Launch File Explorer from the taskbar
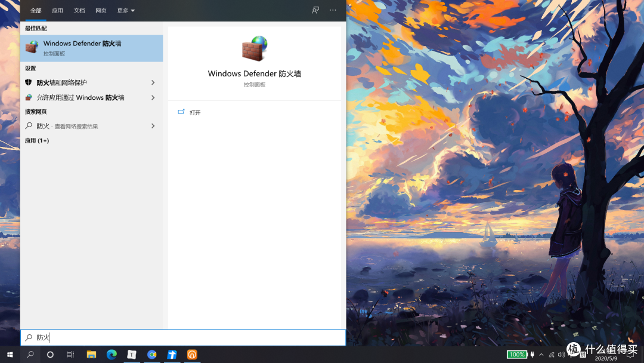Screen dimensions: 644x363 91,355
